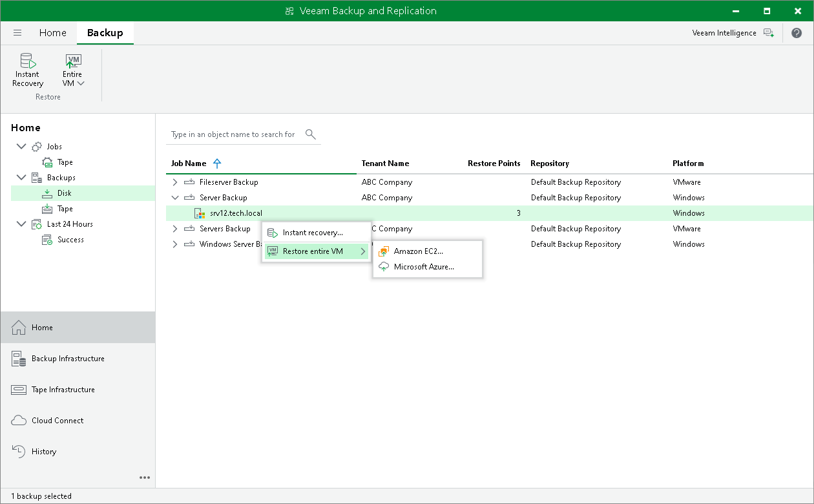Click the History clock icon
This screenshot has height=504, width=814.
tap(19, 452)
